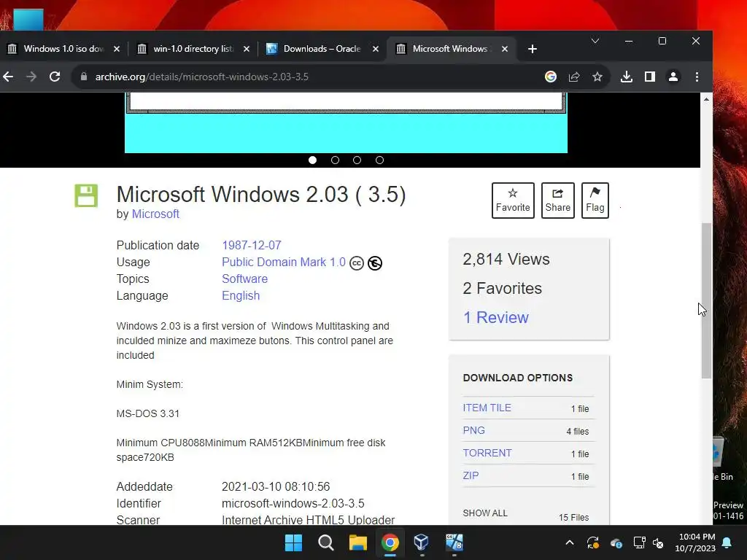Select the second carousel dot
The height and width of the screenshot is (560, 747).
point(335,160)
